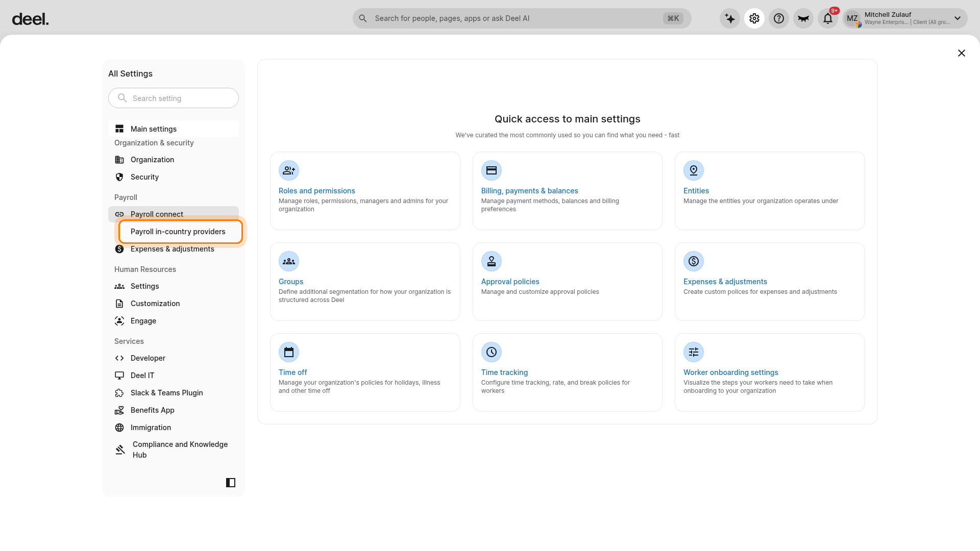Open Human Resources Settings item
The height and width of the screenshot is (551, 980).
point(174,286)
